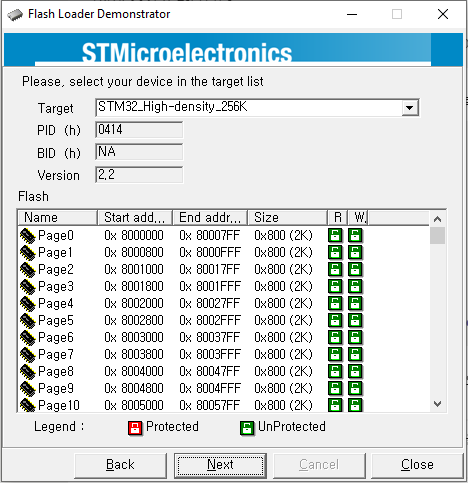Click the scroll up arrow of flash list
This screenshot has height=483, width=468.
[437, 219]
